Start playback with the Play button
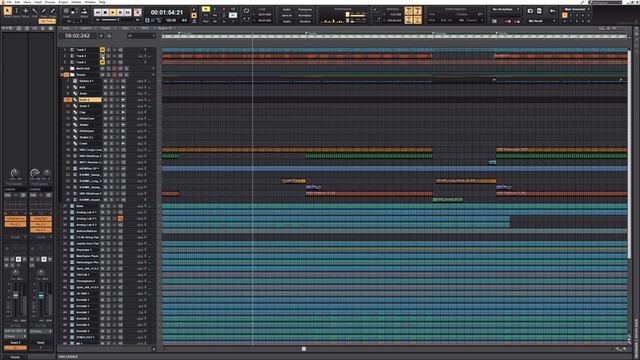640x360 pixels. pyautogui.click(x=113, y=13)
